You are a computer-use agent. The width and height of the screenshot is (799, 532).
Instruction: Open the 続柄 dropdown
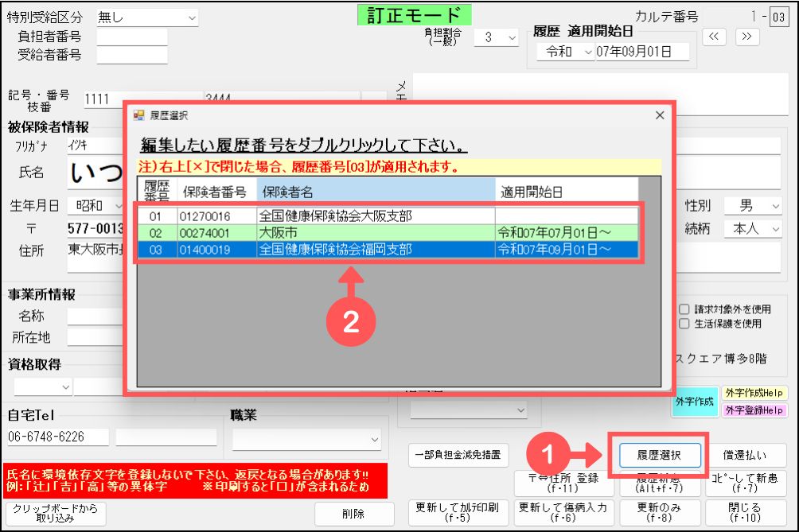(x=752, y=228)
